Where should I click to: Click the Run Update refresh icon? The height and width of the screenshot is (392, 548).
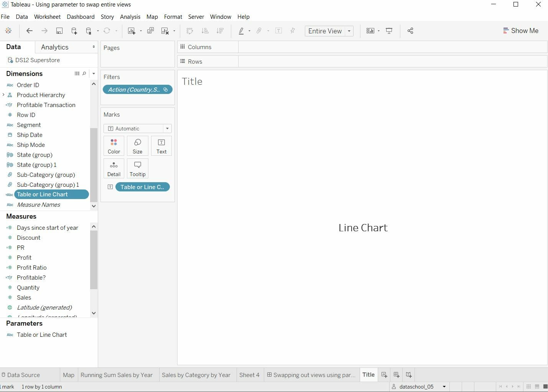(107, 31)
